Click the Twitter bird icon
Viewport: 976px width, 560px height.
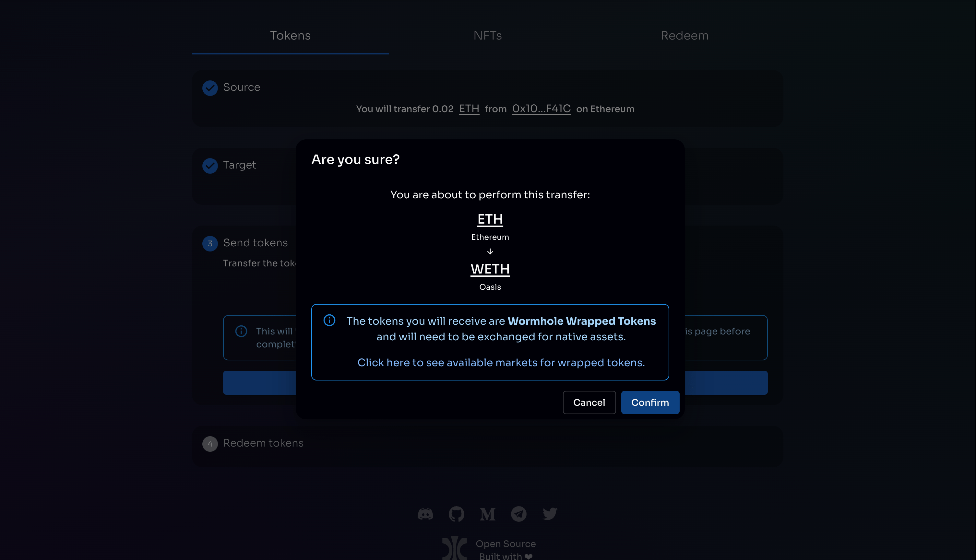(x=550, y=513)
